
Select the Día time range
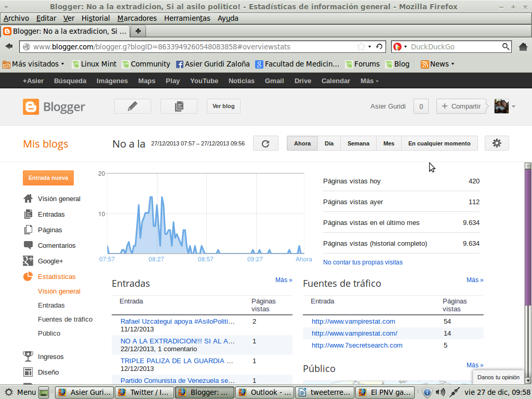[329, 143]
